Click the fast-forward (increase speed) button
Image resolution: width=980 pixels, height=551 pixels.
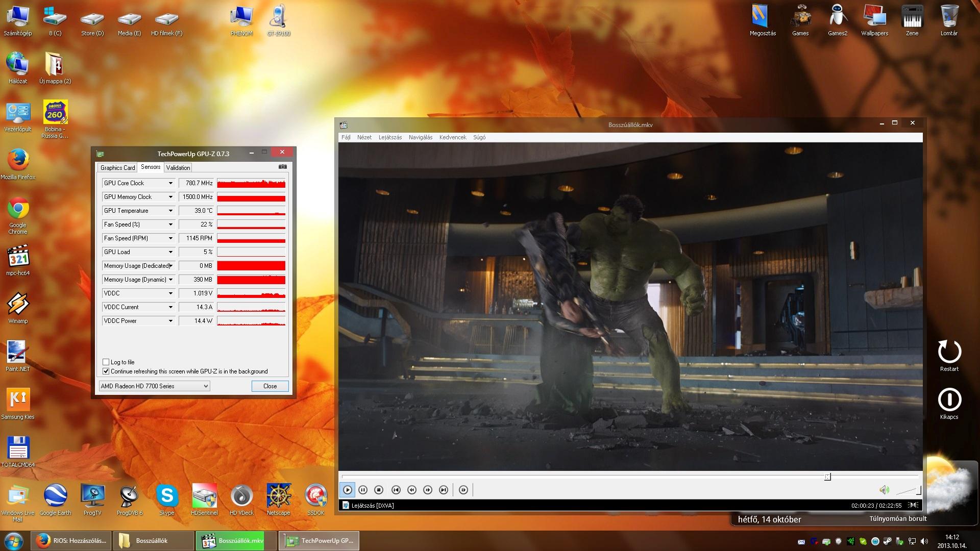coord(428,490)
